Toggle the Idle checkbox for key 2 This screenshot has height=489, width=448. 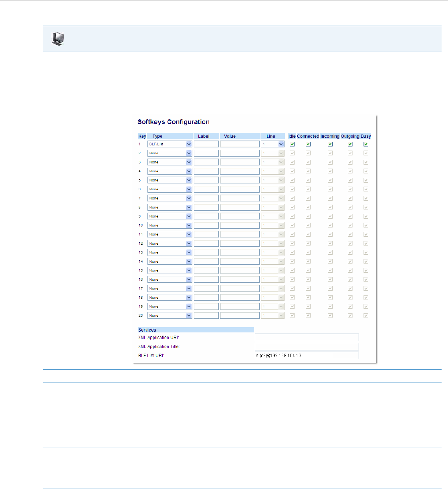coord(292,153)
